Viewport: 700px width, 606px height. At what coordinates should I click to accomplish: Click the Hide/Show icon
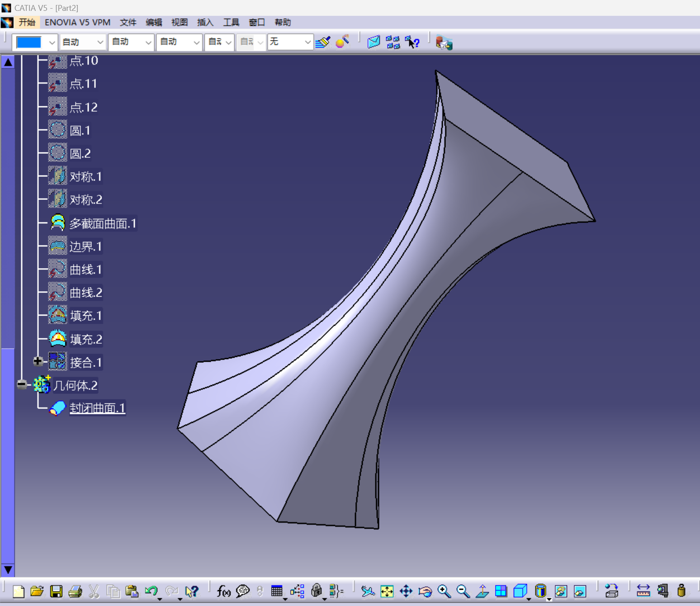[x=561, y=591]
